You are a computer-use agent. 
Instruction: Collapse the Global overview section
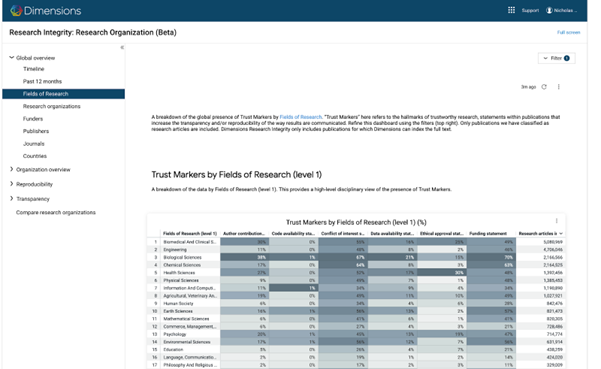click(x=11, y=57)
